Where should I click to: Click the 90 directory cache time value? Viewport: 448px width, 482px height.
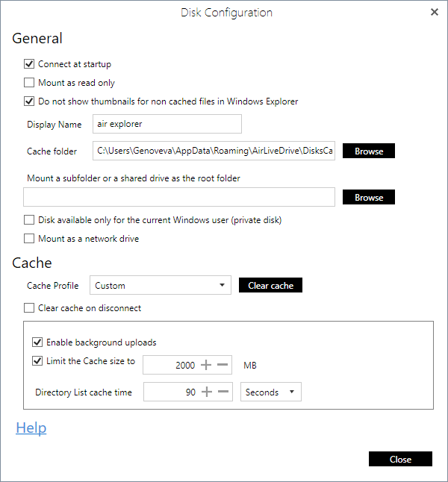190,392
